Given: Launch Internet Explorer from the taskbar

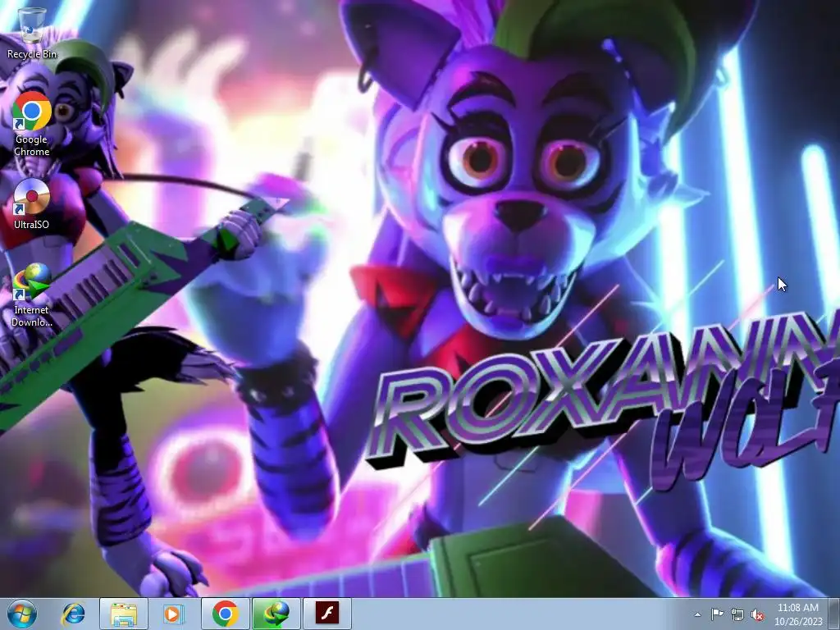Looking at the screenshot, I should [x=73, y=614].
